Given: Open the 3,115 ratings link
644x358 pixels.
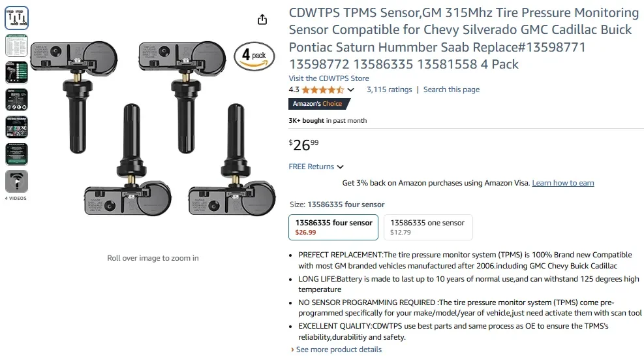Looking at the screenshot, I should click(x=389, y=89).
